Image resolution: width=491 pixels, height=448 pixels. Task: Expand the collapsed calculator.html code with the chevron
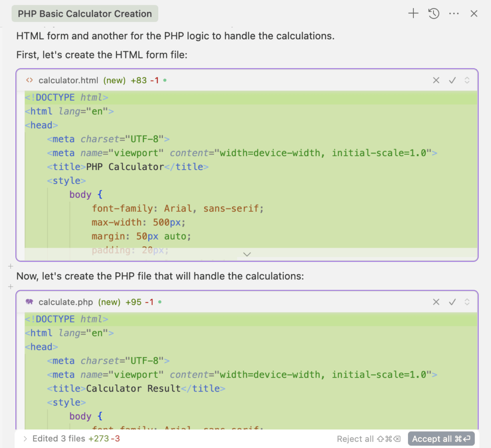(x=246, y=254)
